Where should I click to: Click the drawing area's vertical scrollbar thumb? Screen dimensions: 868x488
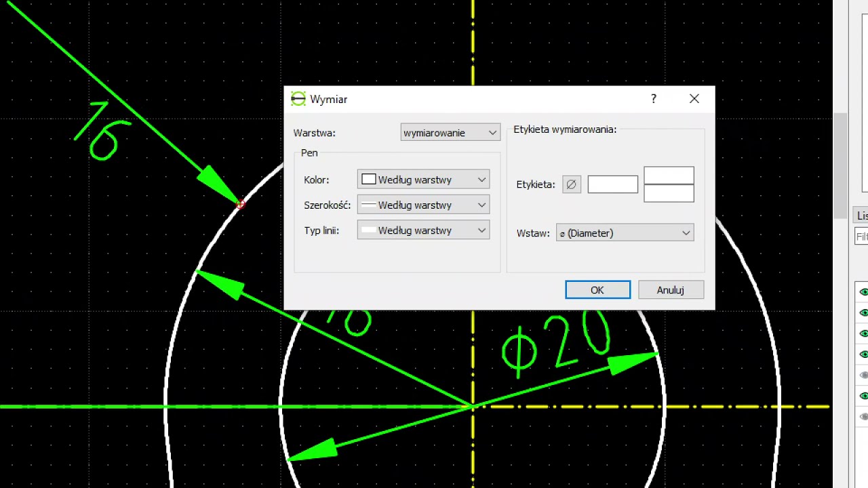pos(840,166)
